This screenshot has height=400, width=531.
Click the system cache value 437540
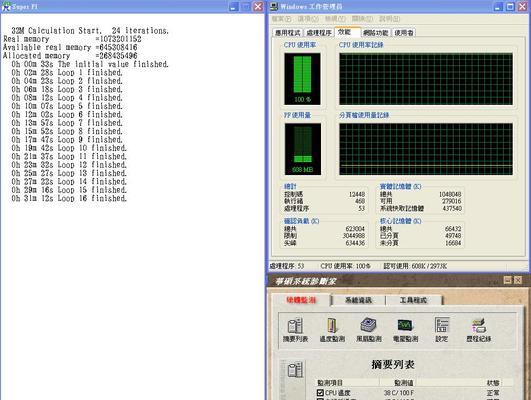[x=452, y=208]
